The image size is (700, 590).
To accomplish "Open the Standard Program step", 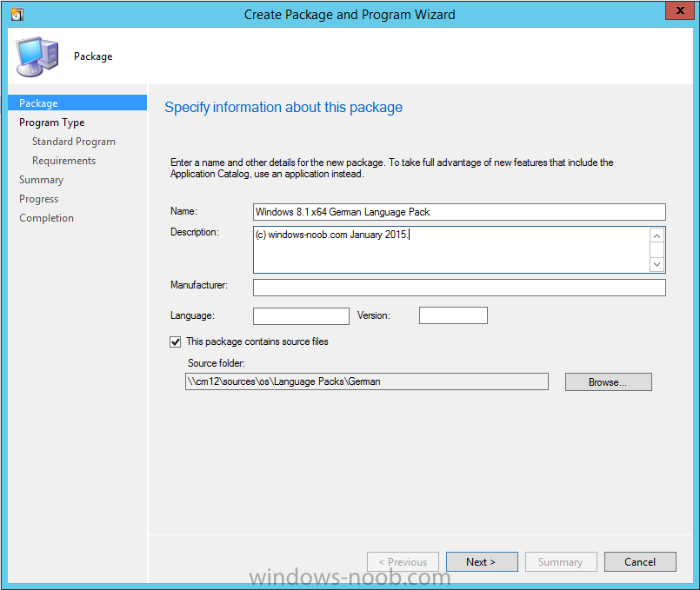I will coord(74,142).
